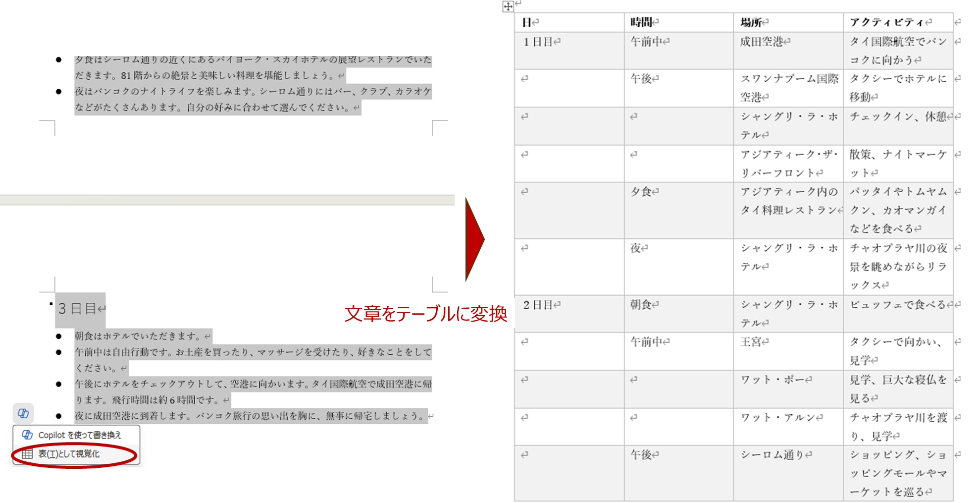
Task: Click the 'スワンナプーム国際空港' cell
Action: tap(788, 88)
